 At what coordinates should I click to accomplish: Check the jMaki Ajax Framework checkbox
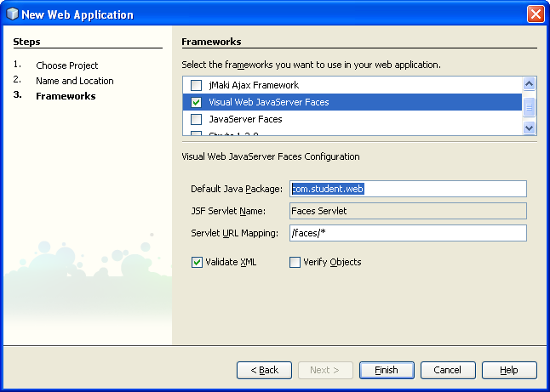(196, 85)
